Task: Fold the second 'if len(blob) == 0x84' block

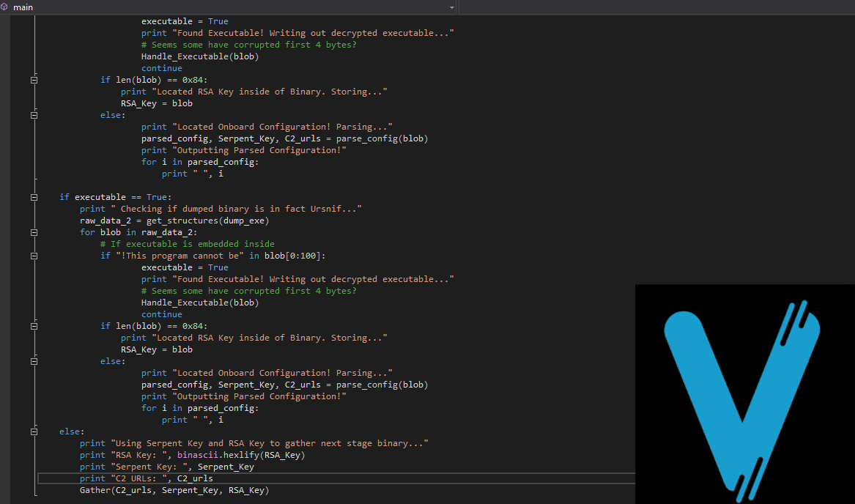Action: point(34,326)
